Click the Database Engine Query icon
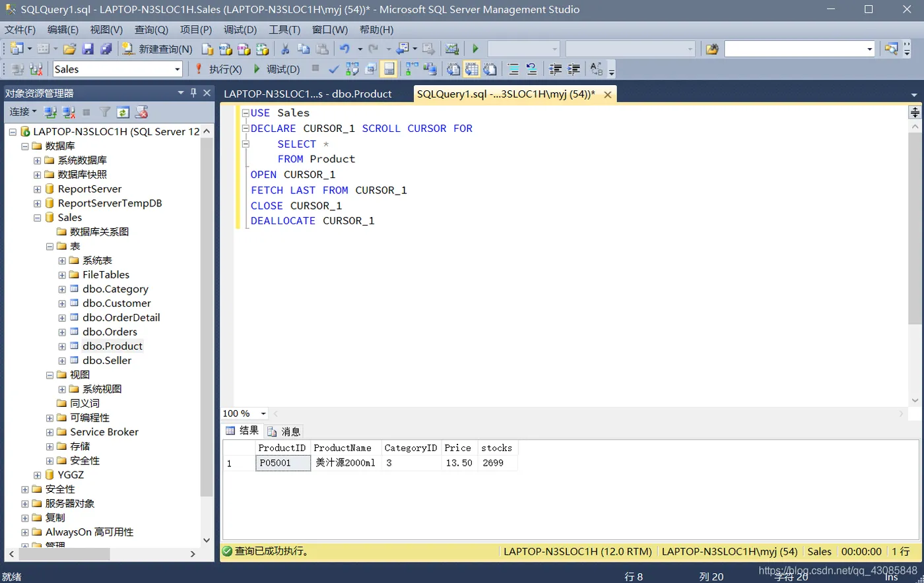This screenshot has width=924, height=583. pos(207,49)
